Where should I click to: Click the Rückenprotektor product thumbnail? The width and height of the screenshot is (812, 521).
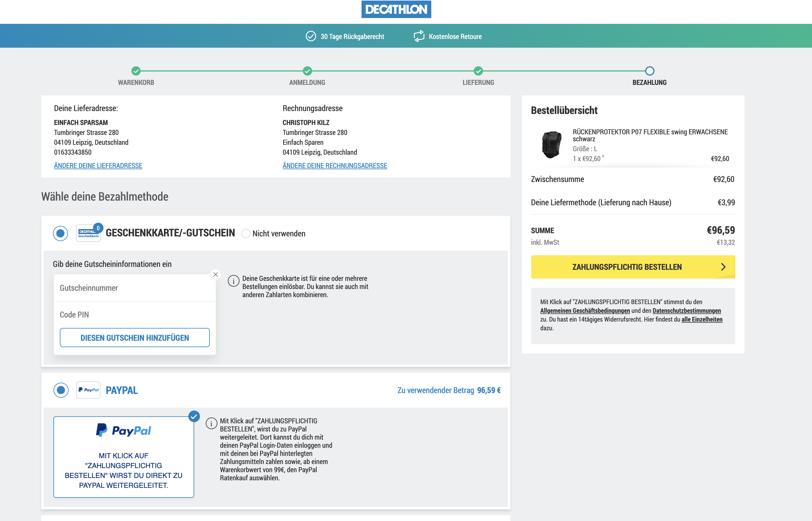click(552, 145)
